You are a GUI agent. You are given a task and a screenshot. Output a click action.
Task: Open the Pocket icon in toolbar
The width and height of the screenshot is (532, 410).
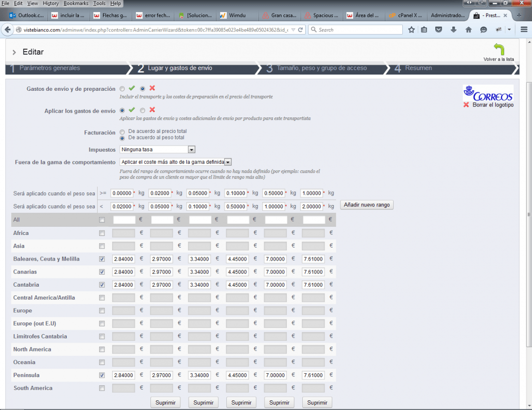[439, 30]
